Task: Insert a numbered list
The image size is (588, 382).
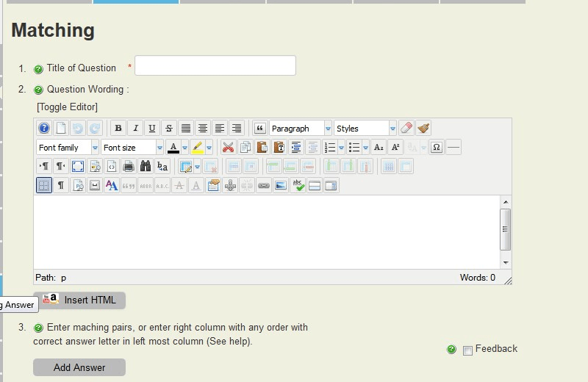Action: click(x=329, y=148)
